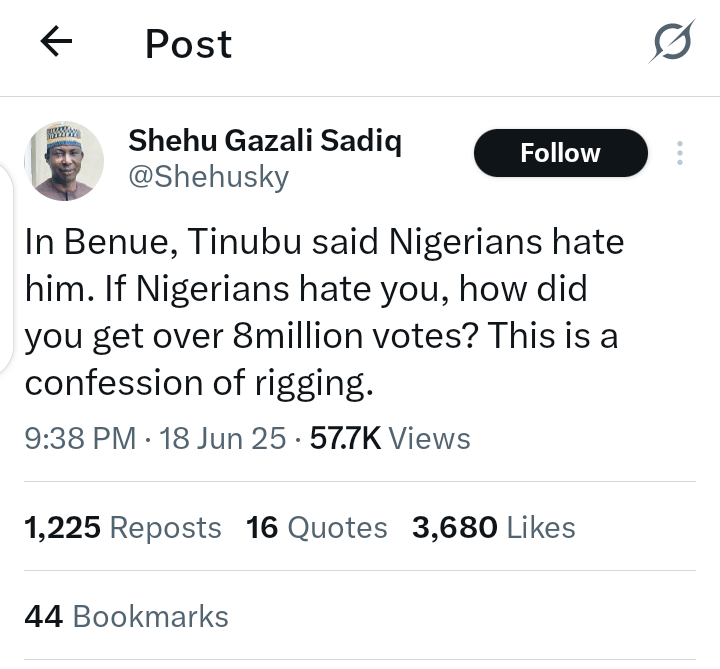Tap the @Shehusky handle
This screenshot has width=720, height=669.
(x=208, y=177)
